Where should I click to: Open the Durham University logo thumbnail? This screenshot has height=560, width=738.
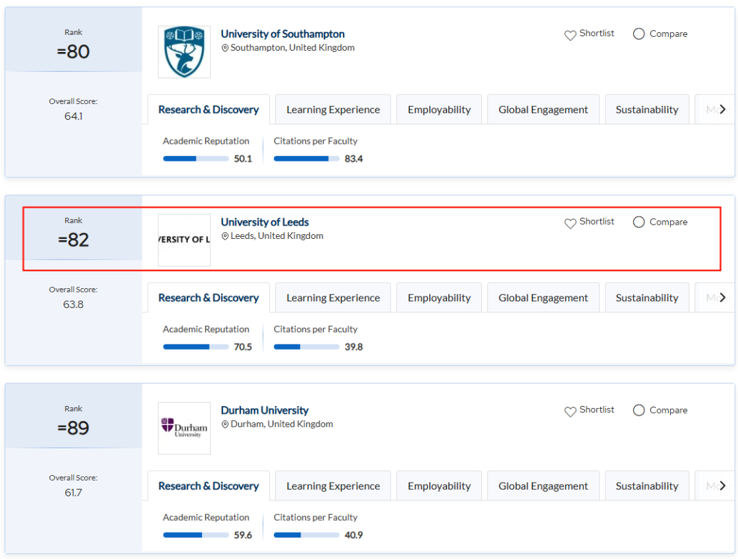[x=184, y=429]
